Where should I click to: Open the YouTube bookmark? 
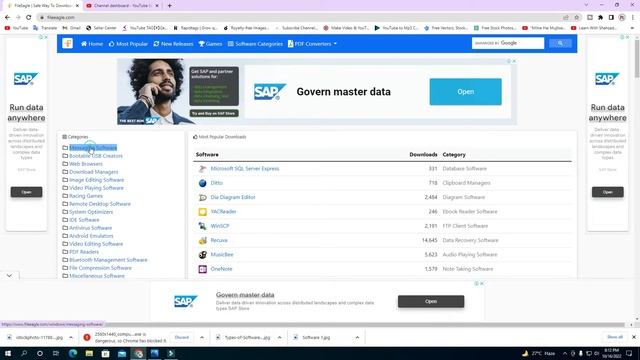tap(16, 28)
